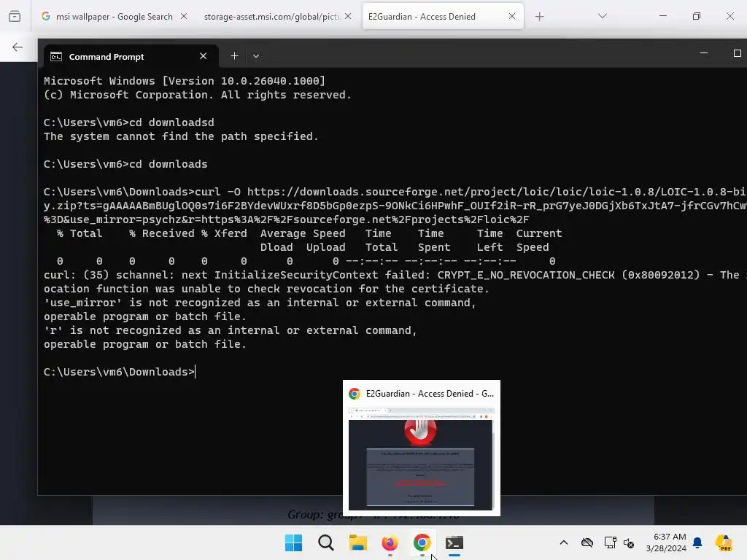Open Firefox from the taskbar
The height and width of the screenshot is (560, 747).
click(390, 542)
